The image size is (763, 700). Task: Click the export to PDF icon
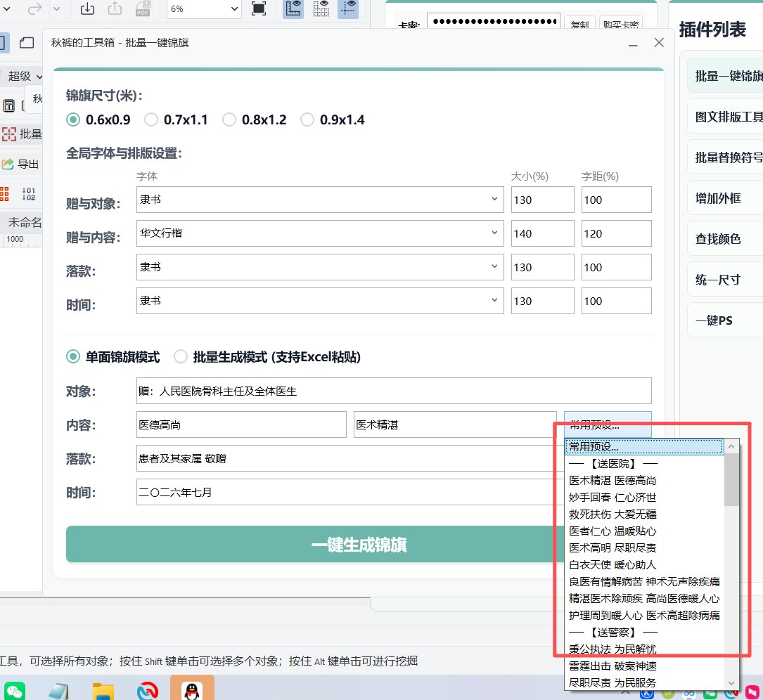[143, 8]
